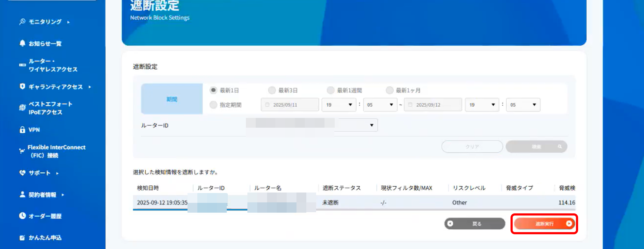Image resolution: width=644 pixels, height=249 pixels.
Task: Click the support heart icon
Action: tap(22, 173)
